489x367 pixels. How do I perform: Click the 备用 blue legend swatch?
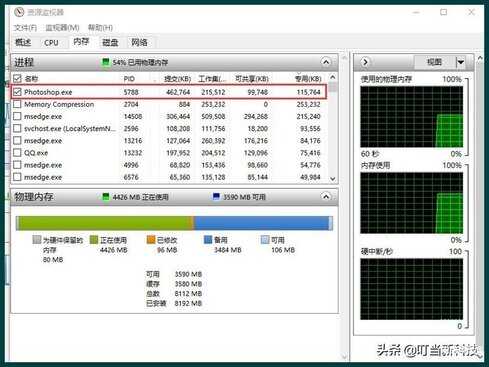(208, 240)
